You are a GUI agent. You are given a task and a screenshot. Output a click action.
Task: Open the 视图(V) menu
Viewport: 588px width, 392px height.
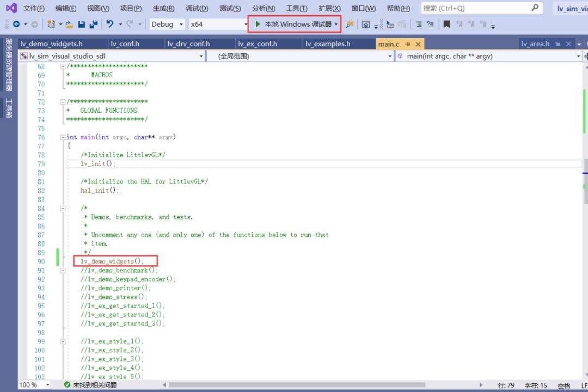coord(98,8)
